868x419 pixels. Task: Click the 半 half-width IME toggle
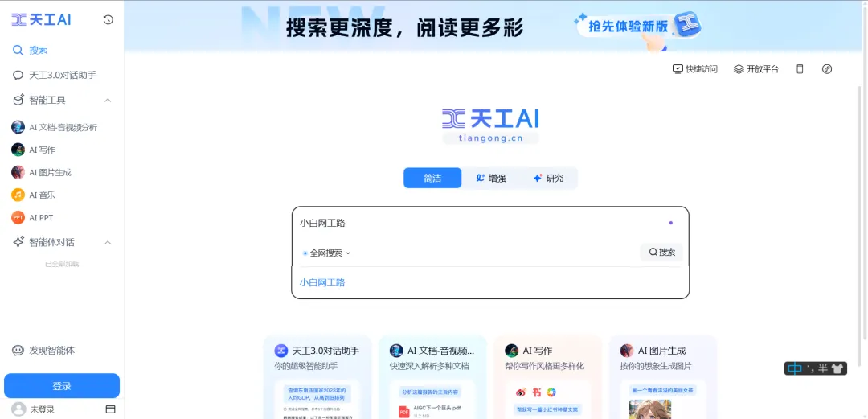pos(823,368)
